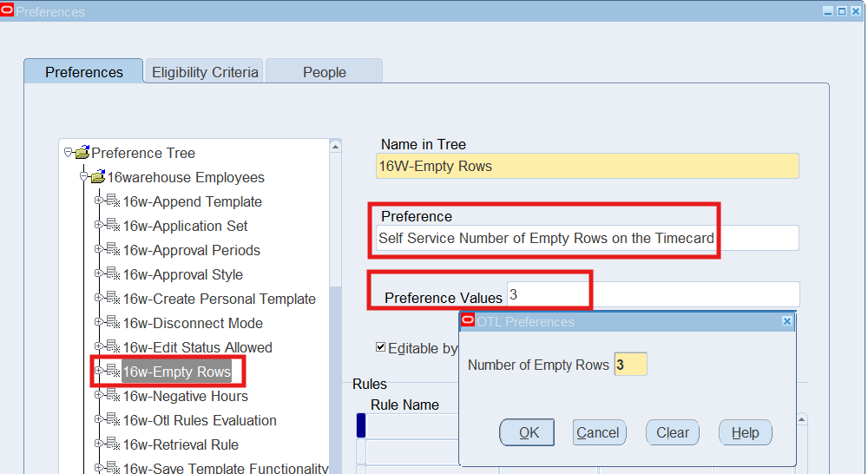Click the Cancel button in the dialog

pyautogui.click(x=599, y=432)
